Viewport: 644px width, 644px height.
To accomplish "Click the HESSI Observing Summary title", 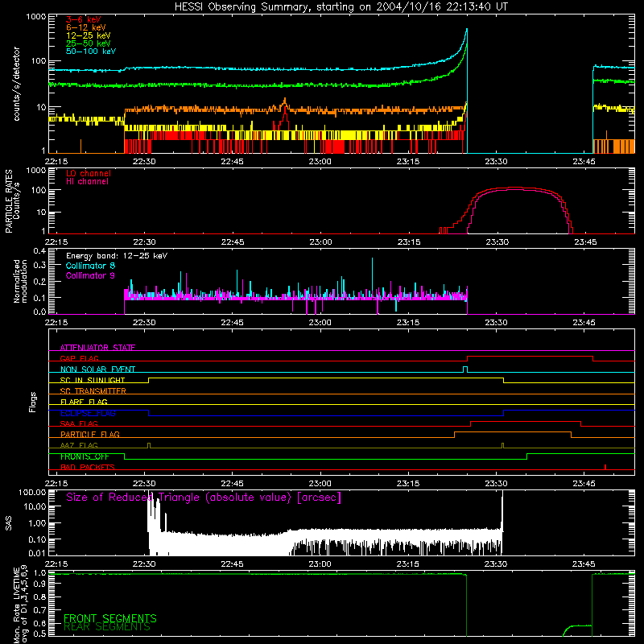I will point(341,7).
